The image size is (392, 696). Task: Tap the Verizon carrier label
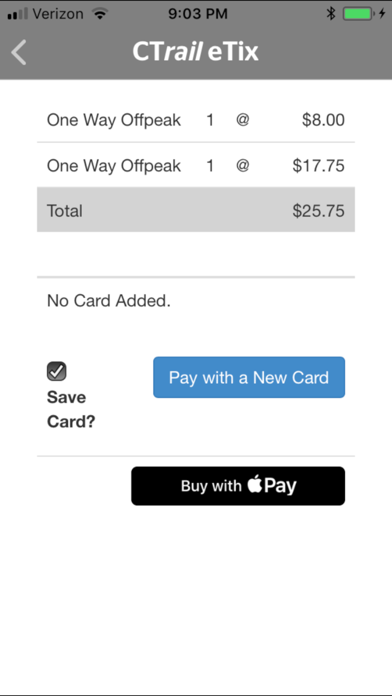tap(58, 14)
